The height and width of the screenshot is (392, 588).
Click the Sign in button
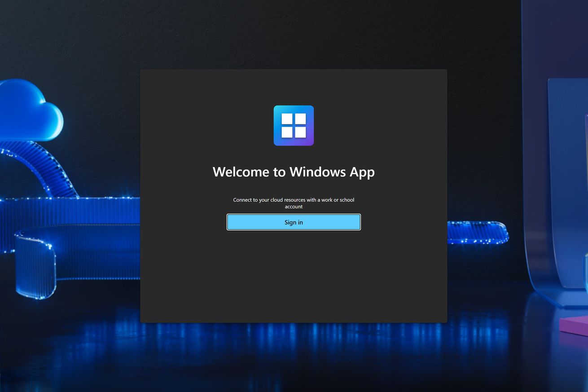coord(294,222)
